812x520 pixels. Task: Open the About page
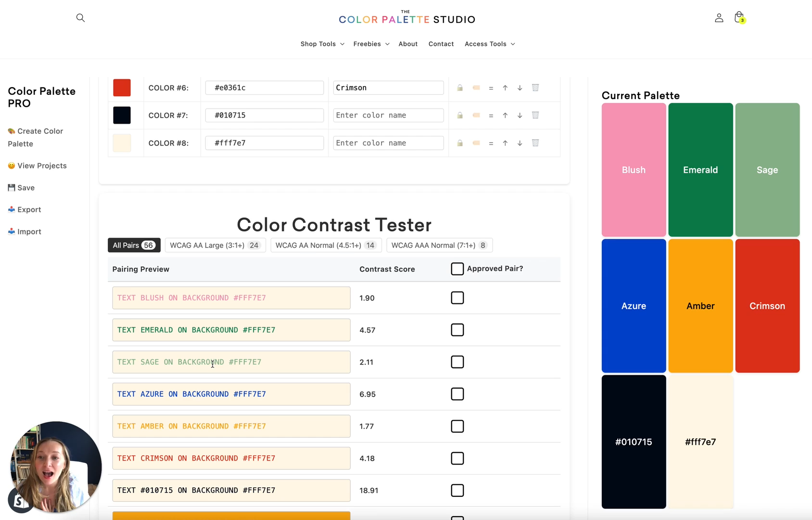click(x=408, y=44)
